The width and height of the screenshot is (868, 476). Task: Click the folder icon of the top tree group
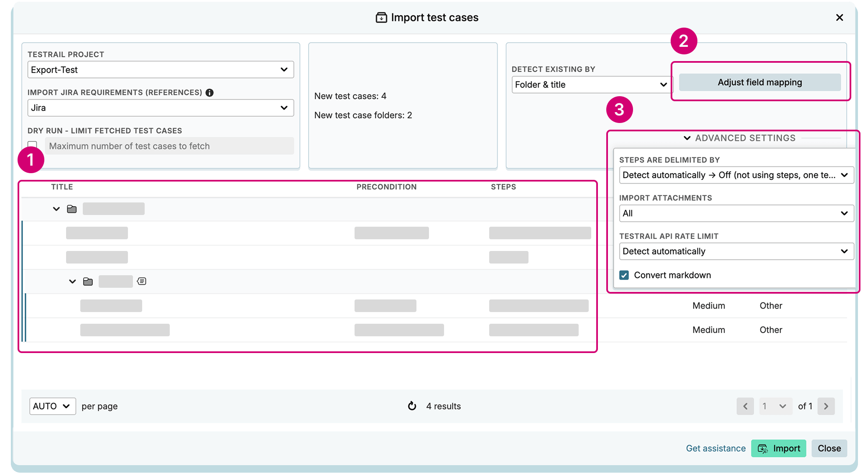tap(72, 209)
